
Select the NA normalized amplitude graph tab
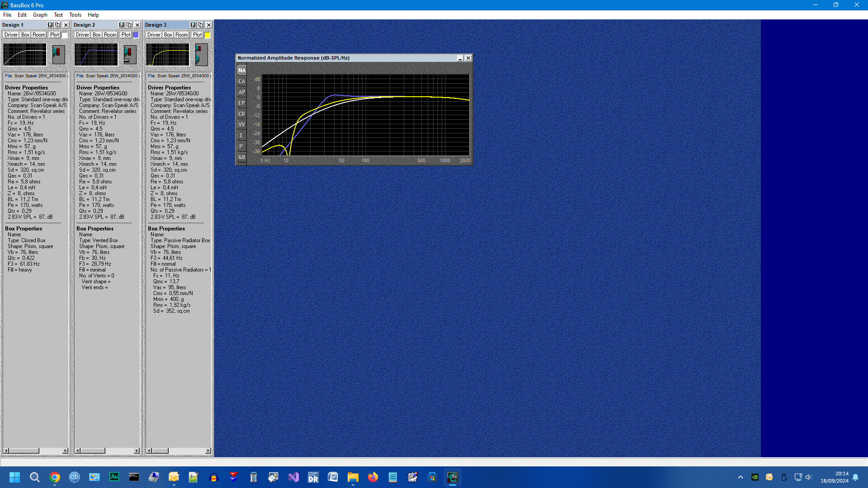(x=242, y=70)
